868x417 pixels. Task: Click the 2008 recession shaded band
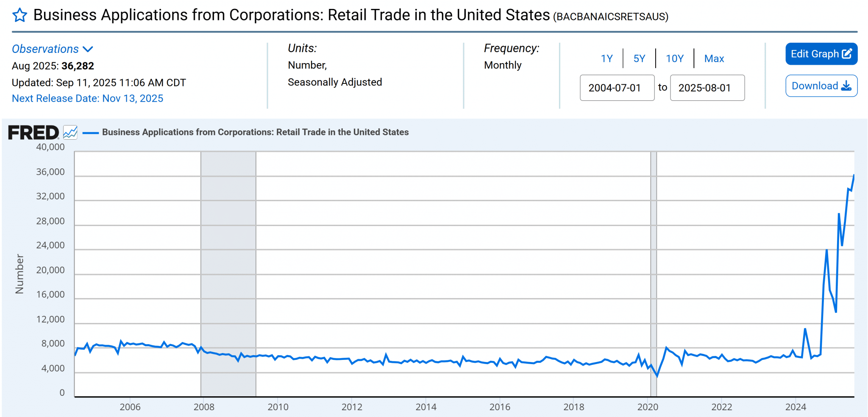tap(228, 254)
